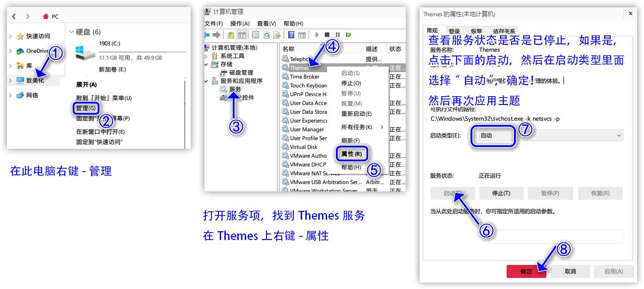Click the 停止(T) button

[x=501, y=193]
